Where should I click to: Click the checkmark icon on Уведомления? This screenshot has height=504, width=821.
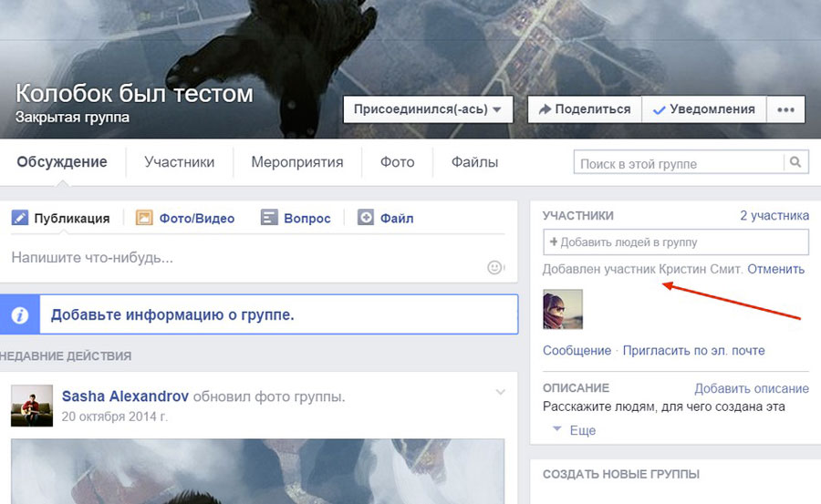(x=660, y=110)
